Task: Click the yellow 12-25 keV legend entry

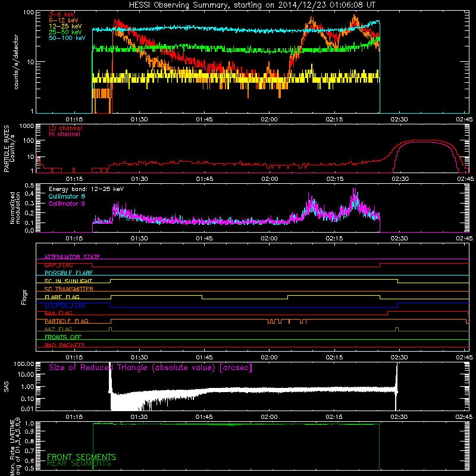Action: (x=65, y=26)
